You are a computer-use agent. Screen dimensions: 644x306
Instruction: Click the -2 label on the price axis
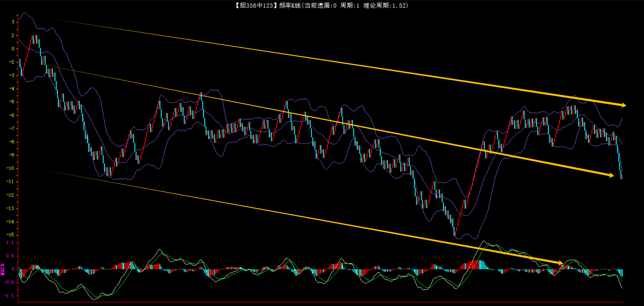tap(12, 62)
